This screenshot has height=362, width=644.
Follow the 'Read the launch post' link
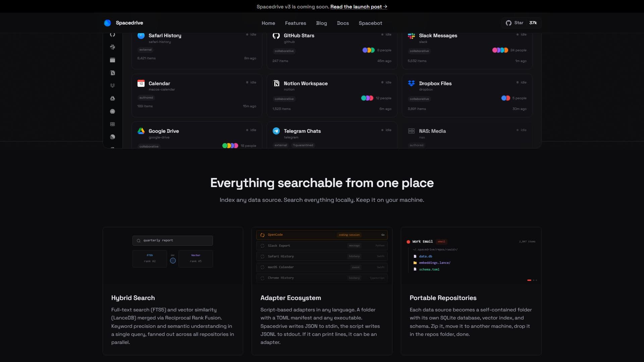pos(359,7)
